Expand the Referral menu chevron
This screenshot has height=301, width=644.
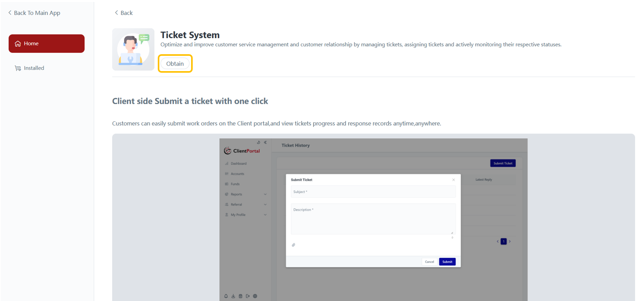coord(265,204)
